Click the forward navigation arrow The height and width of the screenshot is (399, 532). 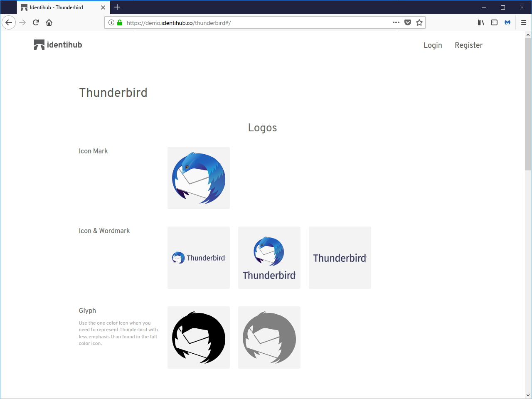pyautogui.click(x=22, y=22)
